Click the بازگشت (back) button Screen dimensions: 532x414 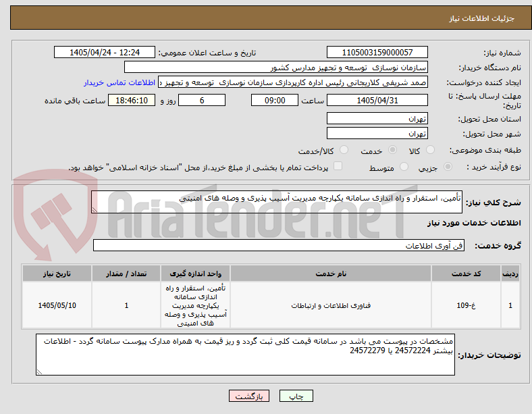pyautogui.click(x=249, y=396)
